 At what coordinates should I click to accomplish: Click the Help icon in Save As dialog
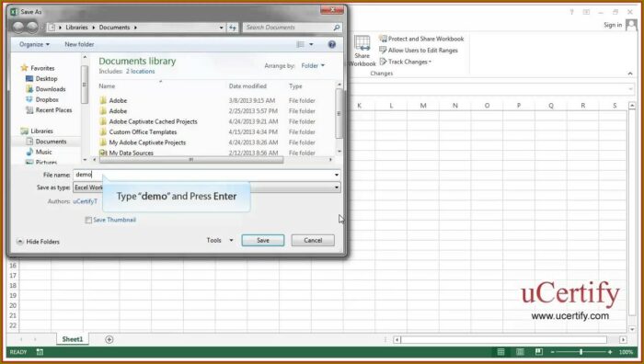coord(332,44)
